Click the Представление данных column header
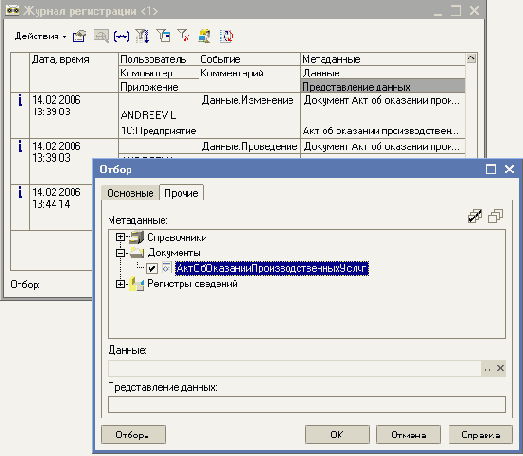Viewport: 523px width, 456px height. pos(383,86)
